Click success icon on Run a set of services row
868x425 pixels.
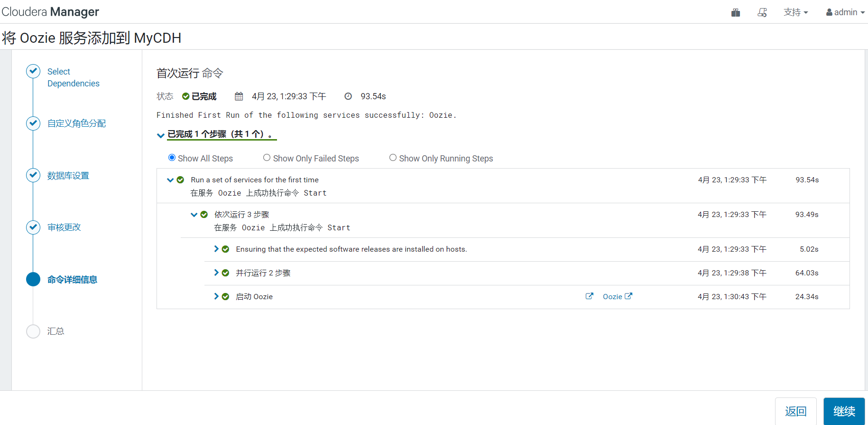point(180,180)
